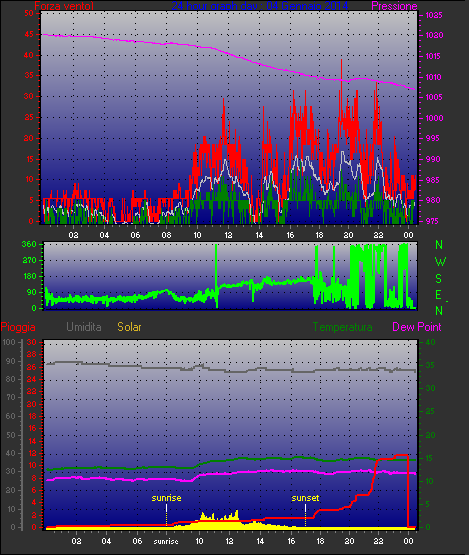Image resolution: width=469 pixels, height=555 pixels.
Task: Select pressure axis value 995
Action: pyautogui.click(x=432, y=138)
